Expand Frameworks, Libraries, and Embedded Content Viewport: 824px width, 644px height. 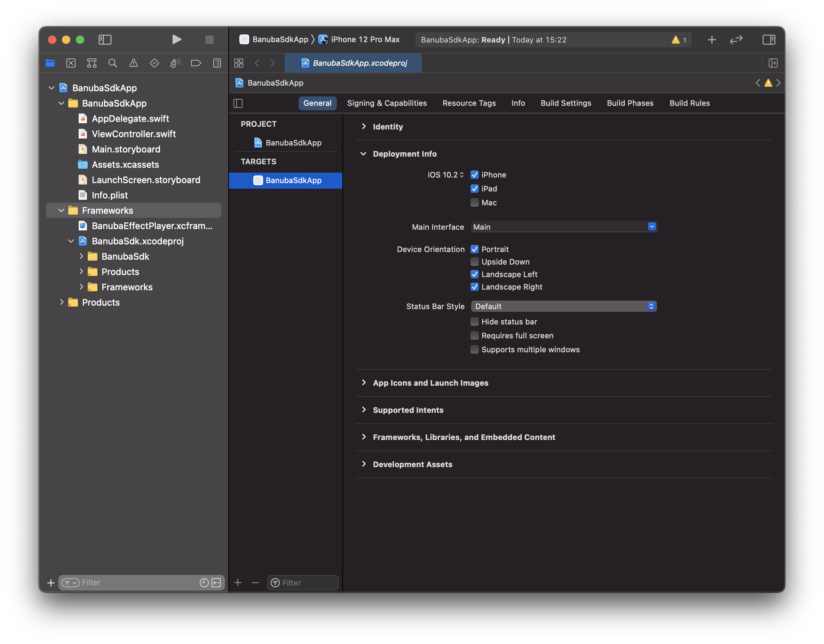click(364, 437)
